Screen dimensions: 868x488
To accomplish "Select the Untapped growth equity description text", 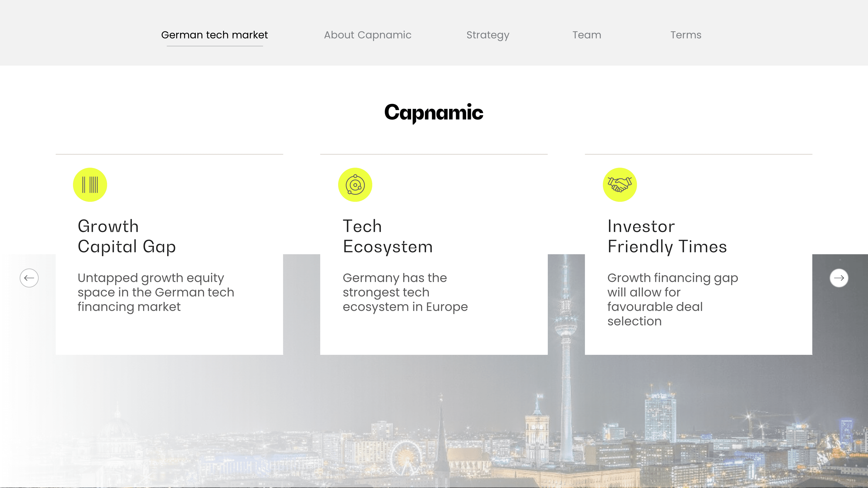I will coord(156,292).
